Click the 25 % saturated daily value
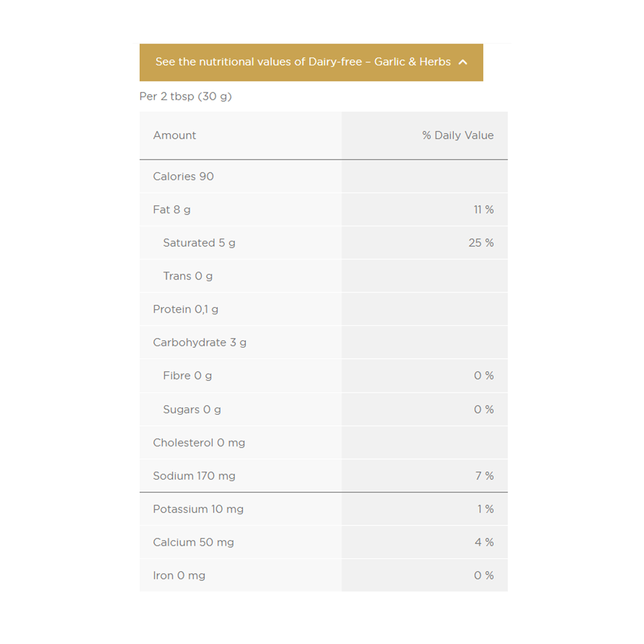Viewport: 644px width, 644px height. click(x=481, y=243)
